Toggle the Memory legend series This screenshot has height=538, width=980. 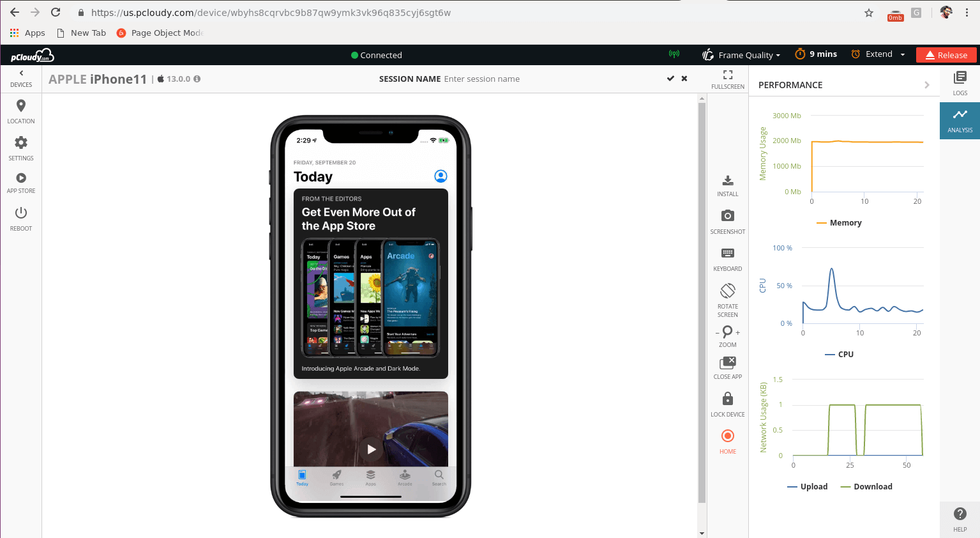pyautogui.click(x=839, y=222)
